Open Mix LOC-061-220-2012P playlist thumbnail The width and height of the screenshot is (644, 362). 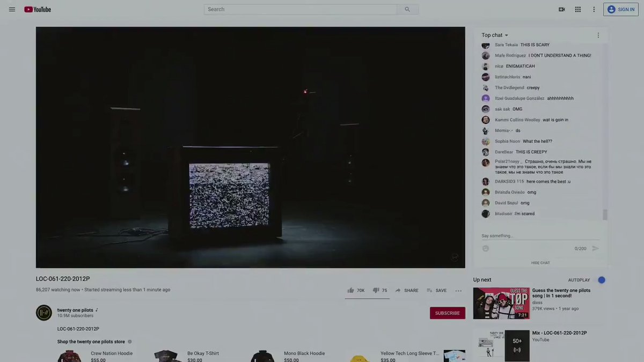click(501, 346)
